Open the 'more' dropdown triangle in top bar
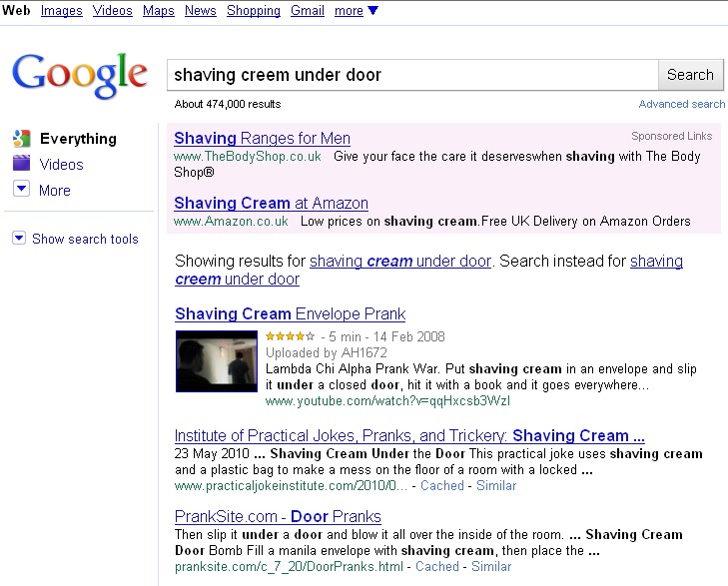Screen dimensions: 728x586 pyautogui.click(x=372, y=10)
